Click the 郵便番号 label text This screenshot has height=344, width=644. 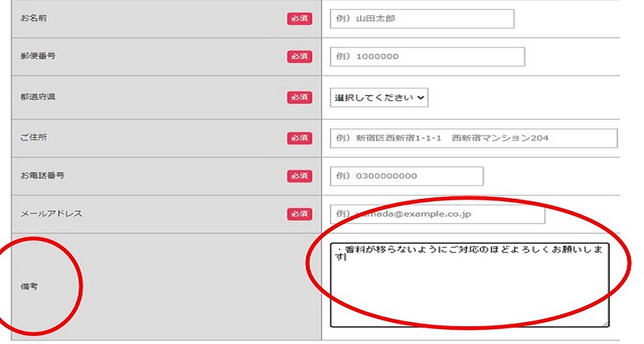pos(38,56)
